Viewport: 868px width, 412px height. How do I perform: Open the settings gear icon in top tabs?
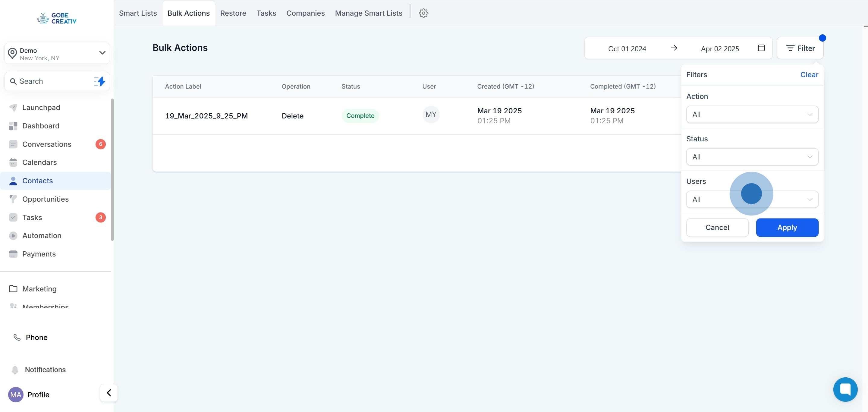(x=423, y=13)
